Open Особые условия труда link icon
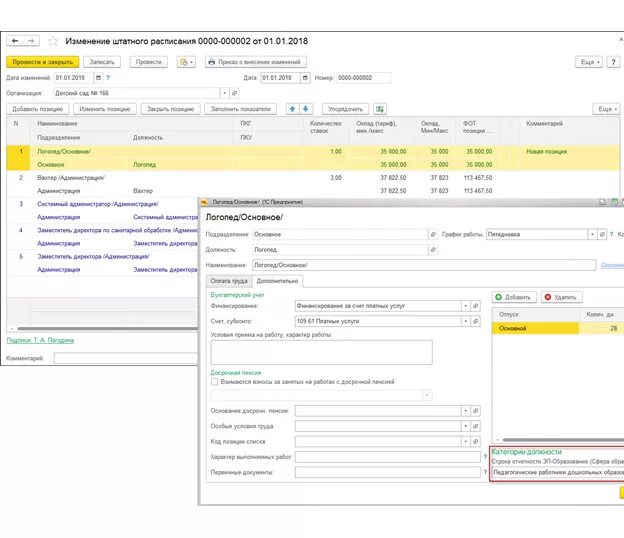 point(475,426)
